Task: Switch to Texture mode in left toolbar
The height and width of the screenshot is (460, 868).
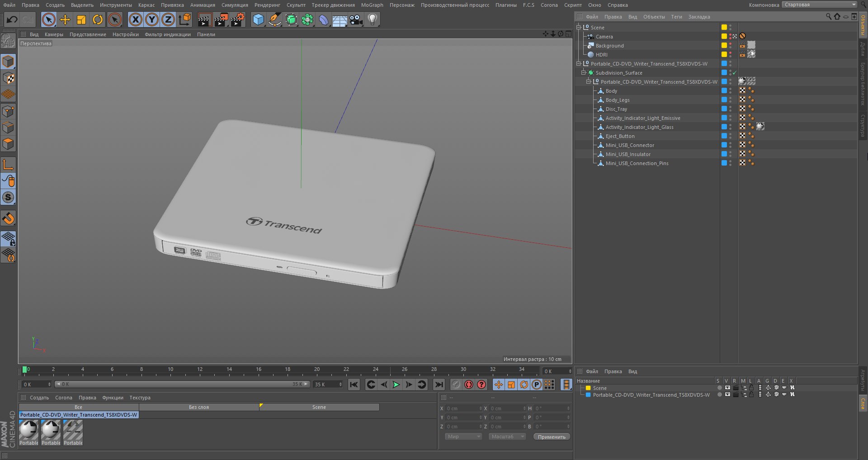Action: point(9,78)
